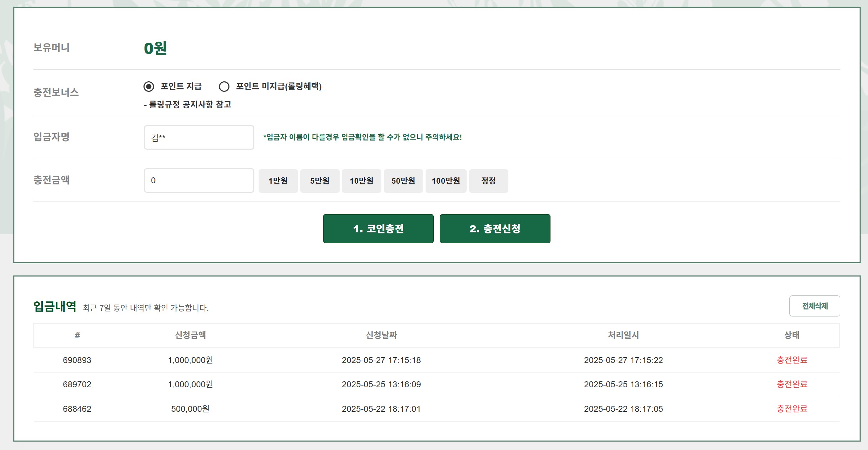Click 충전완료 status for row 689702
This screenshot has height=450, width=868.
click(792, 384)
